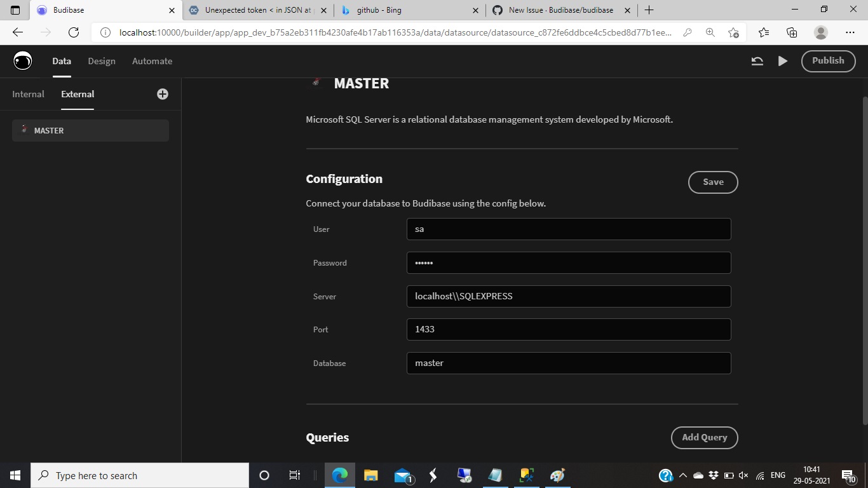The image size is (868, 488).
Task: Open the Edge settings menu
Action: tap(850, 32)
